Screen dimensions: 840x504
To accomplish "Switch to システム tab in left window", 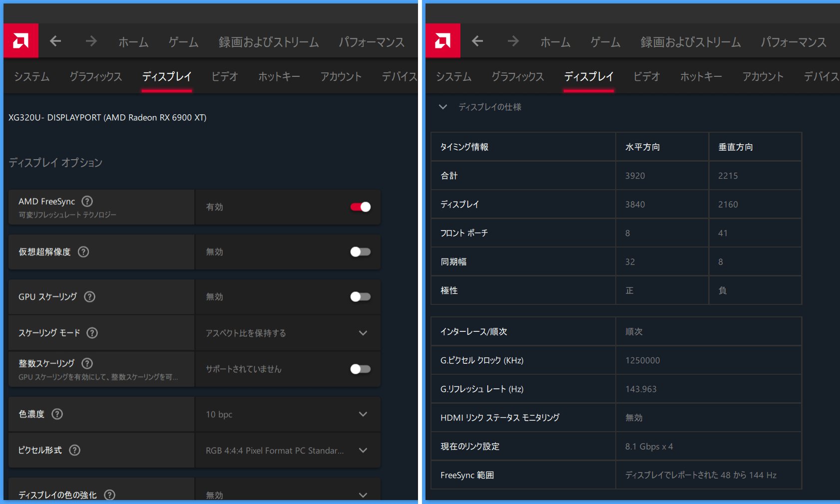I will click(32, 76).
